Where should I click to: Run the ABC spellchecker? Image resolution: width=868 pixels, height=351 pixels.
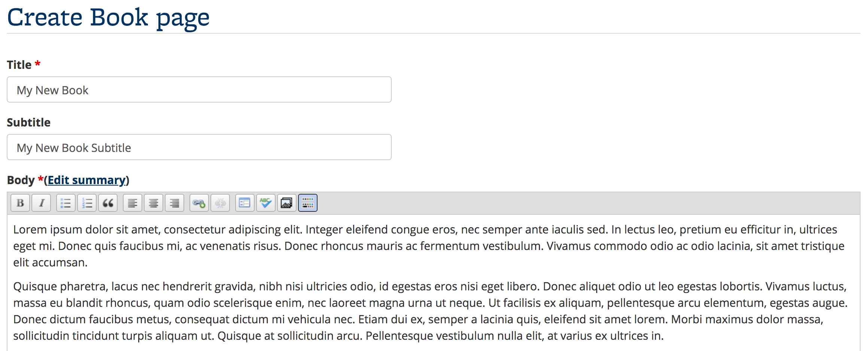tap(266, 203)
